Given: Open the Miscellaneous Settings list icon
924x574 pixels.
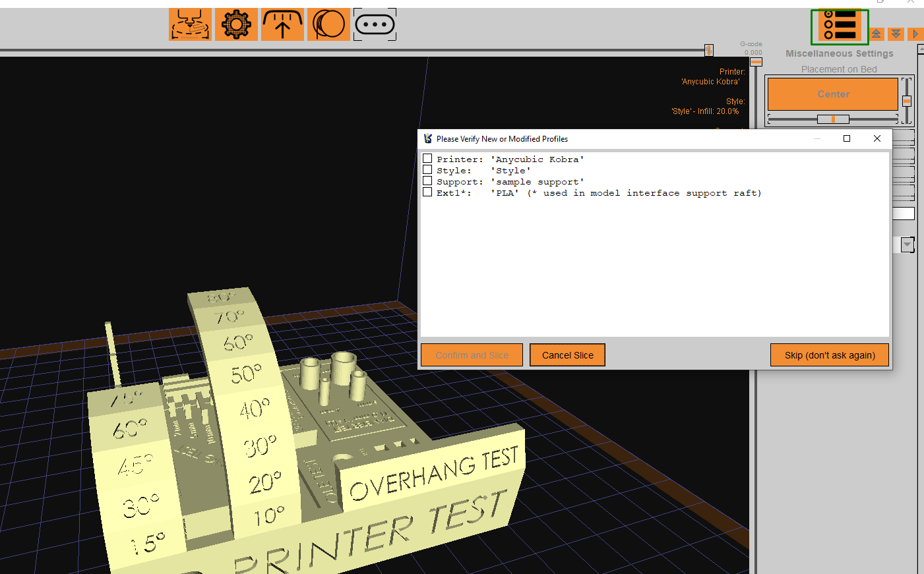Looking at the screenshot, I should (840, 26).
